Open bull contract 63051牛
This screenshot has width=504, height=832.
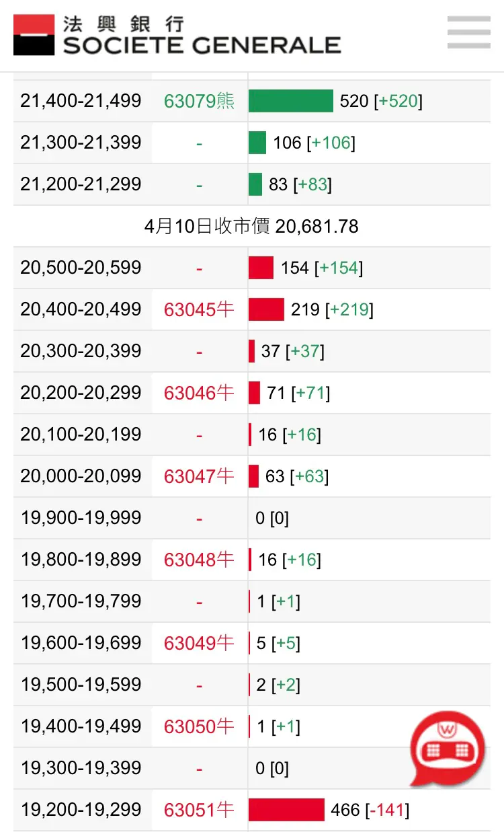coord(199,810)
